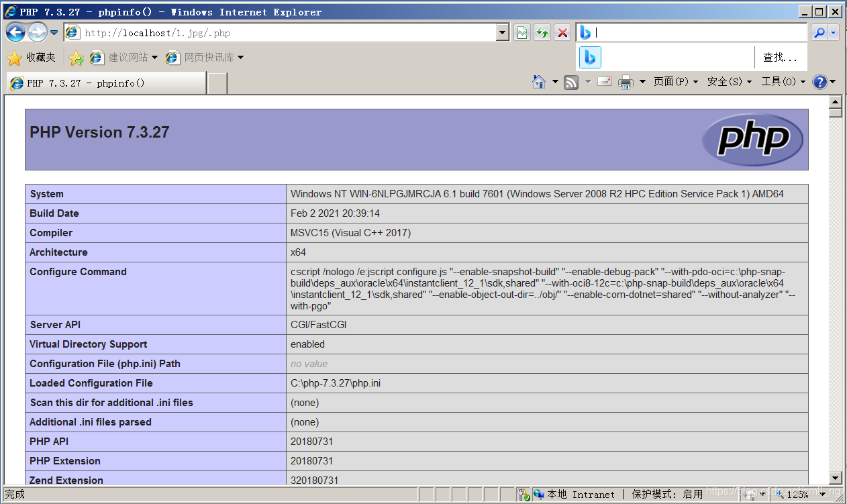Click the blue Help question mark icon

click(819, 82)
